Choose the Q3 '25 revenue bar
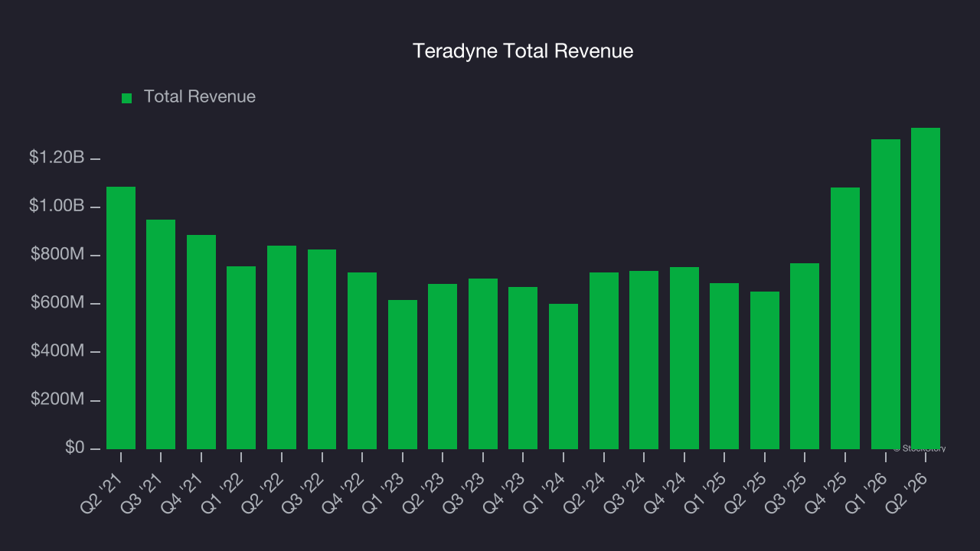The width and height of the screenshot is (980, 551). [805, 356]
